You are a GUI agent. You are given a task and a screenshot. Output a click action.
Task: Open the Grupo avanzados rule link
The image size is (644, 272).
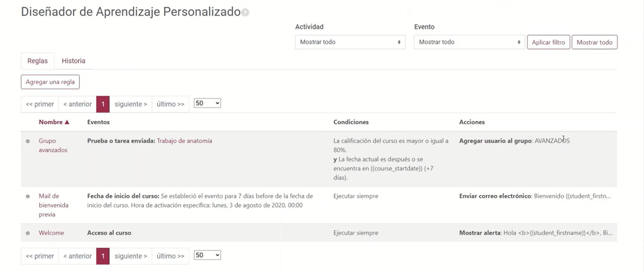53,145
